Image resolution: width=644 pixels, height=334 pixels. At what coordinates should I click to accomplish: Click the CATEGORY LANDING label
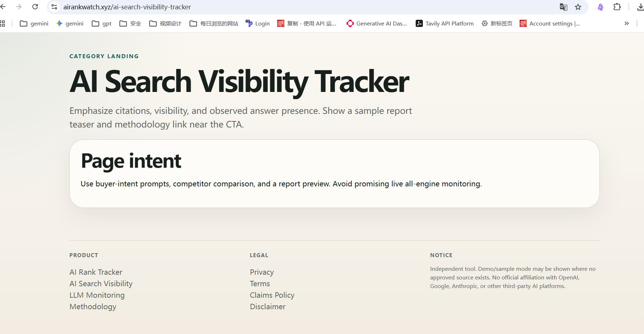[x=104, y=56]
